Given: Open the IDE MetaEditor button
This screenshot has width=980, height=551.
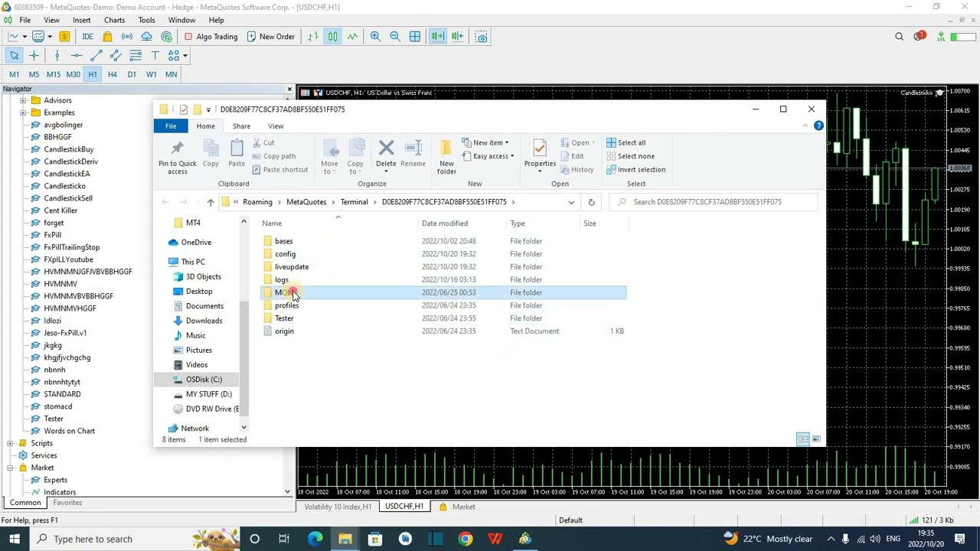Looking at the screenshot, I should 87,37.
